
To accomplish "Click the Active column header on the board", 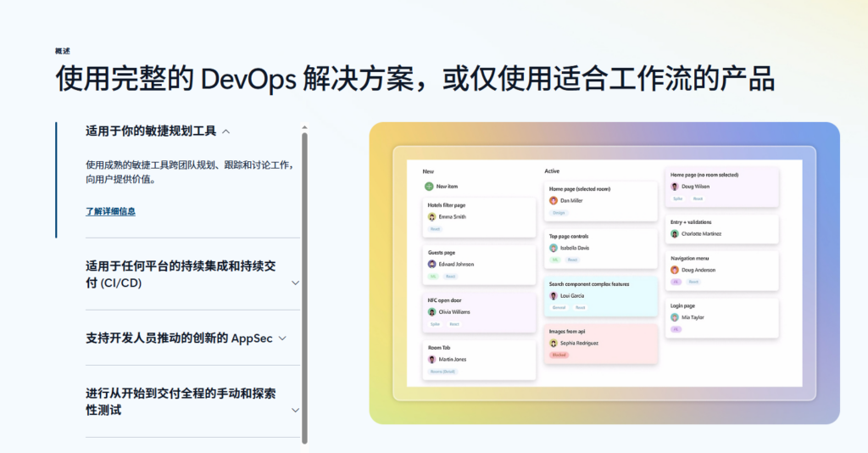I will pyautogui.click(x=551, y=171).
